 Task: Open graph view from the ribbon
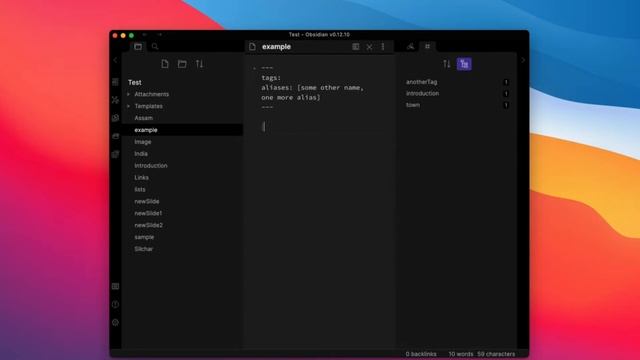[x=116, y=100]
